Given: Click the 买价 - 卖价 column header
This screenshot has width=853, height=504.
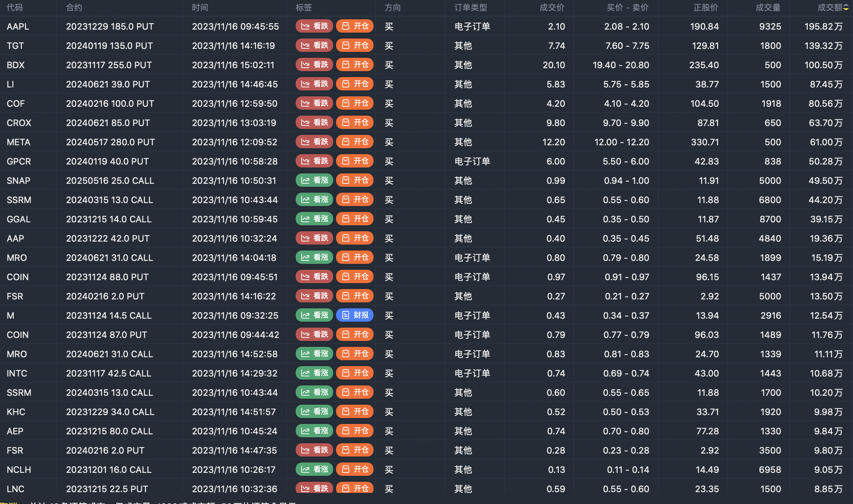Looking at the screenshot, I should 628,8.
